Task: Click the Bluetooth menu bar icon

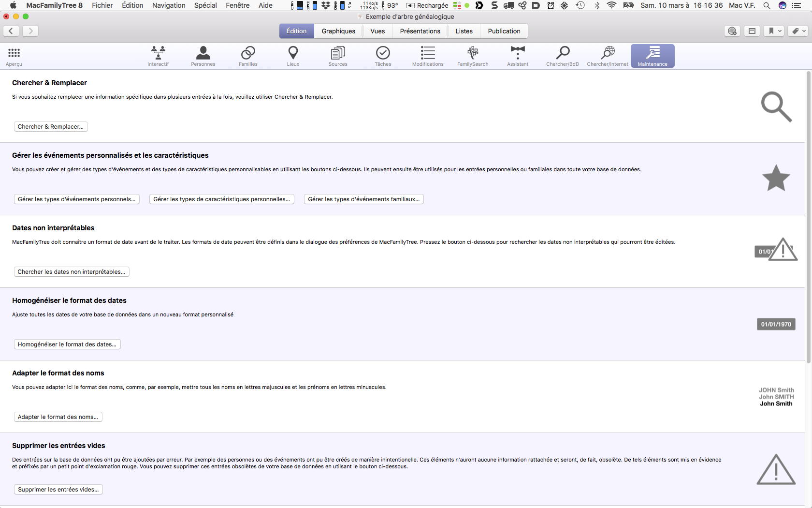Action: click(x=597, y=5)
